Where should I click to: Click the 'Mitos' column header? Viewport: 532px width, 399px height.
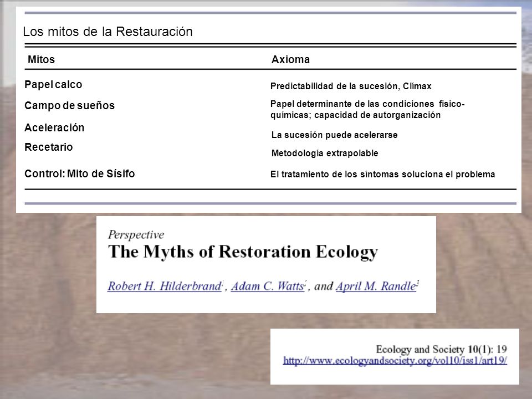point(41,59)
